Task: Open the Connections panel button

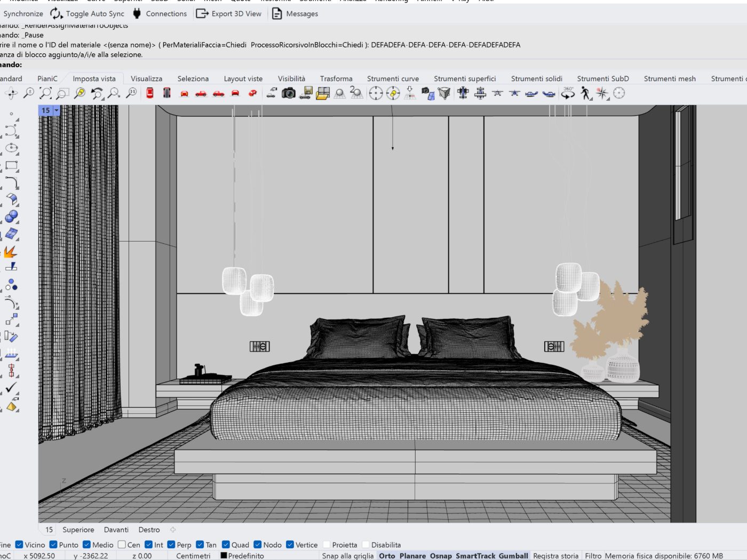Action: 160,13
